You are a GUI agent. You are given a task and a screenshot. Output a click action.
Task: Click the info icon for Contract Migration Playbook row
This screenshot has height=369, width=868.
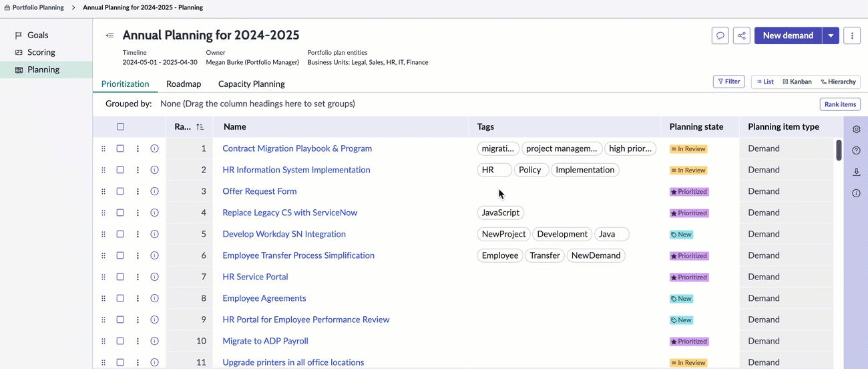pos(154,148)
